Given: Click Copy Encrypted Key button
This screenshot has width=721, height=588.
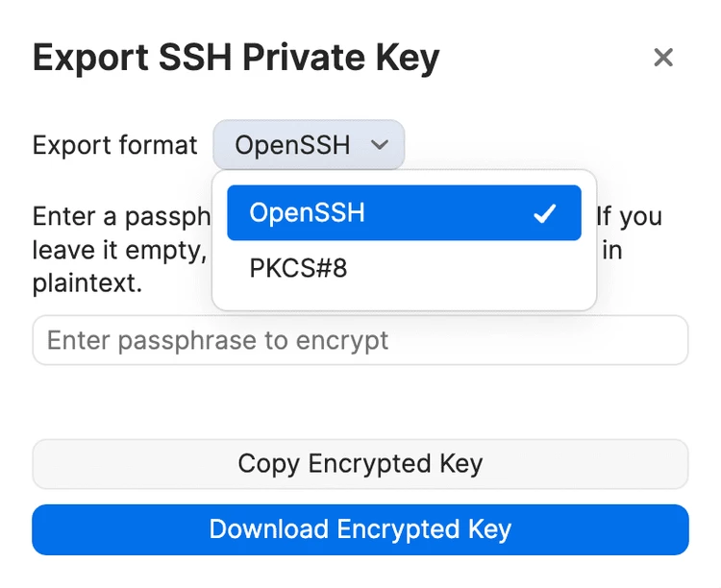Looking at the screenshot, I should coord(360,464).
